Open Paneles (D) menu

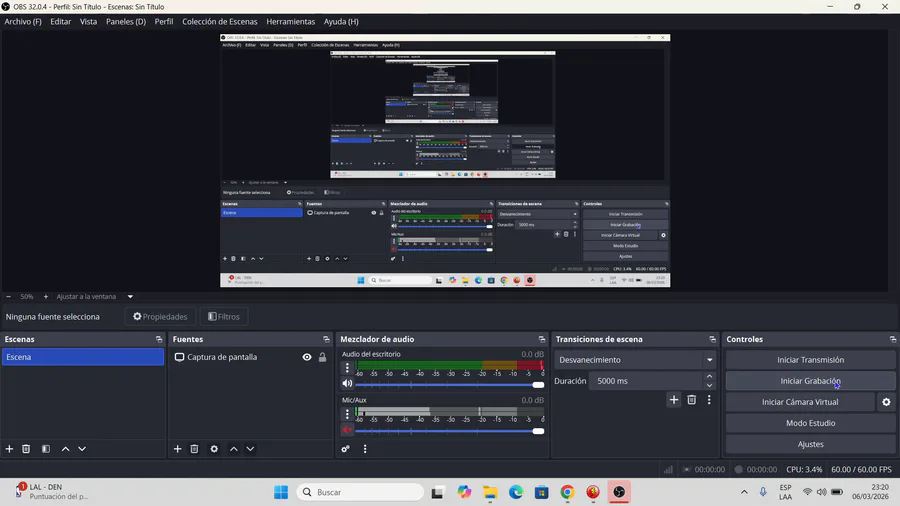126,21
